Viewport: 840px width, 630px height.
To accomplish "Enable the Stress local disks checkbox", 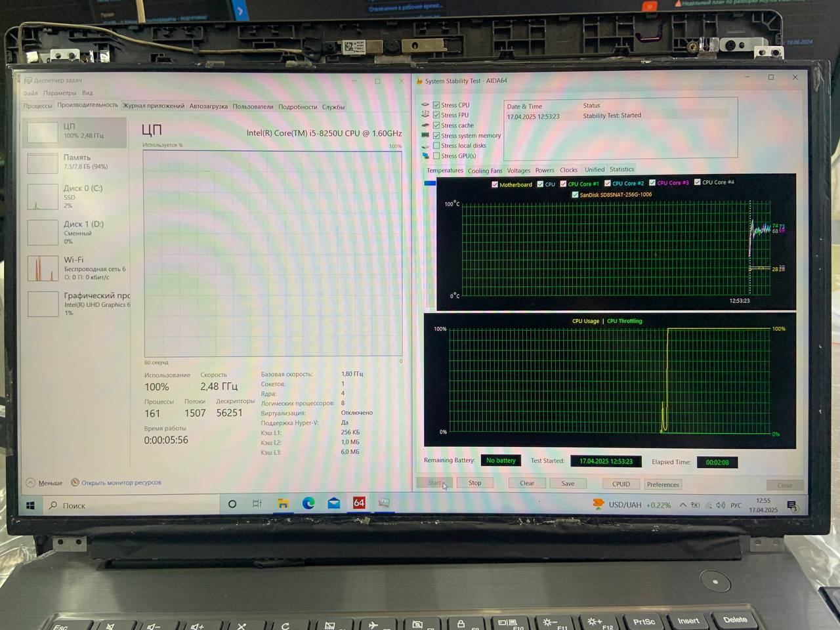I will pos(436,146).
